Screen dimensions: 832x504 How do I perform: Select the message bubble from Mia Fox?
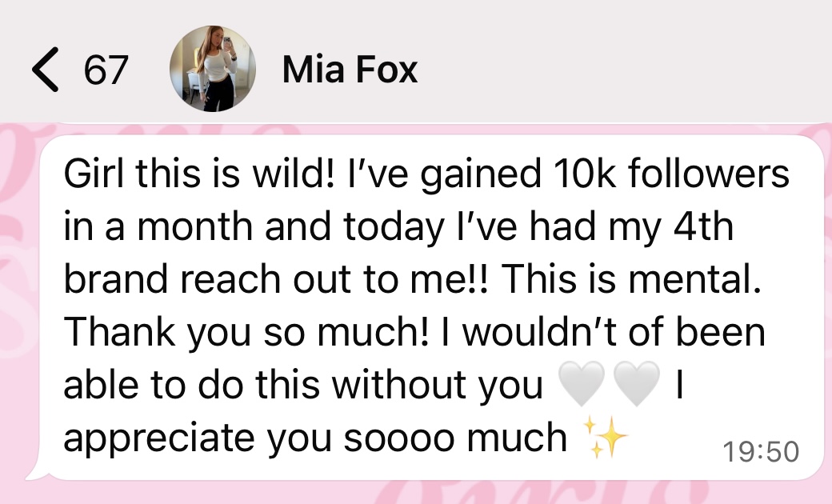coord(425,308)
